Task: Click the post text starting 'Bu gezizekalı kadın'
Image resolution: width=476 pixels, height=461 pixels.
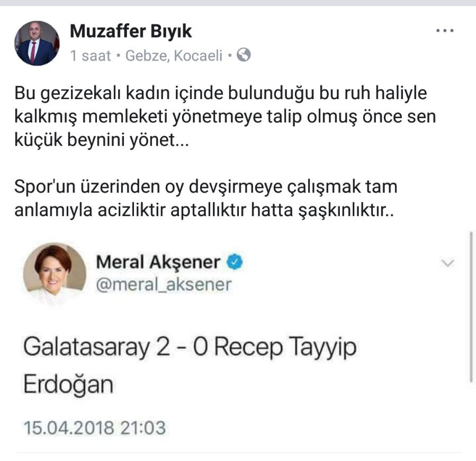Action: [225, 116]
